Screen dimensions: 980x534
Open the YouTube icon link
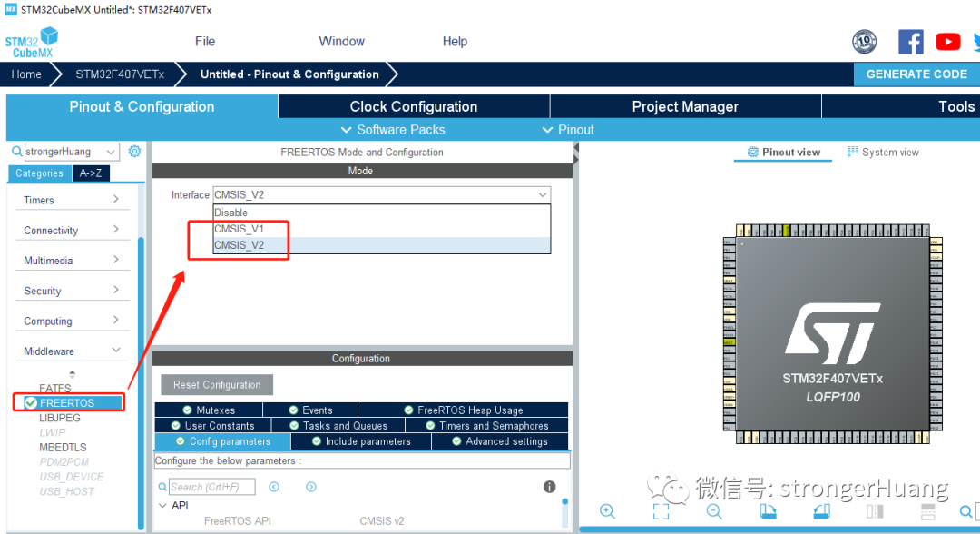(947, 42)
